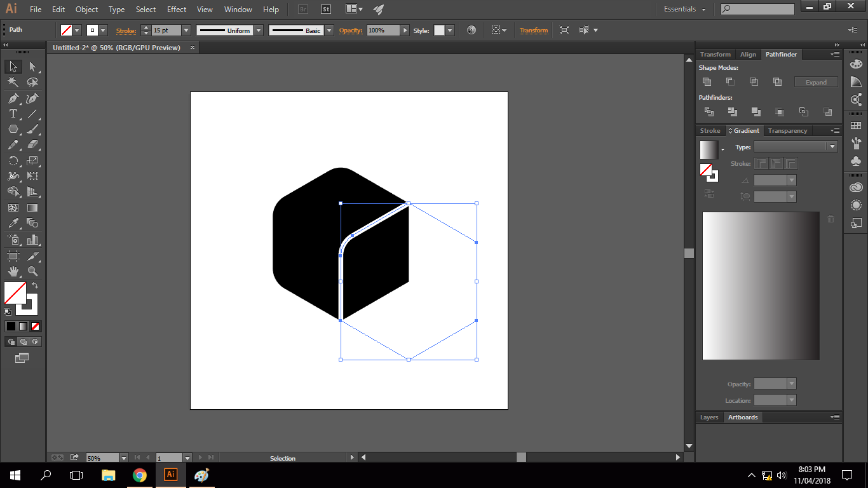
Task: Enable Draw Behind mode
Action: pos(24,342)
